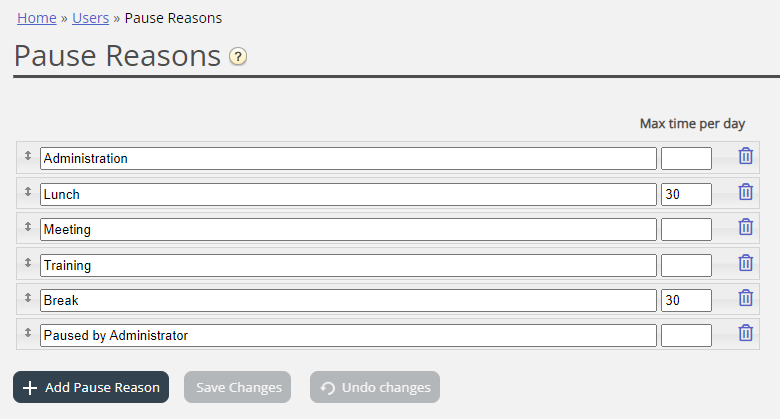Click the Undo changes button
The image size is (780, 419).
tap(375, 387)
